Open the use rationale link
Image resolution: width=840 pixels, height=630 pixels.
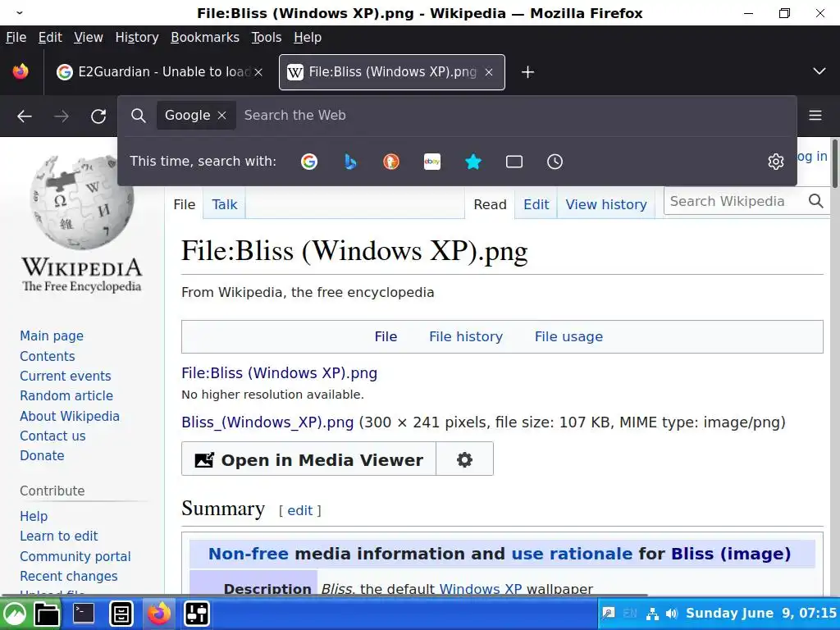coord(572,554)
